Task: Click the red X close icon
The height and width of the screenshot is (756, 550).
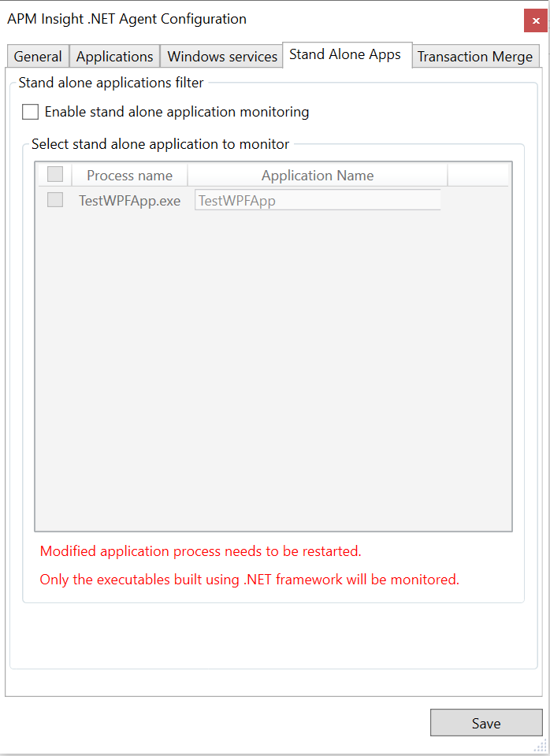Action: (x=535, y=20)
